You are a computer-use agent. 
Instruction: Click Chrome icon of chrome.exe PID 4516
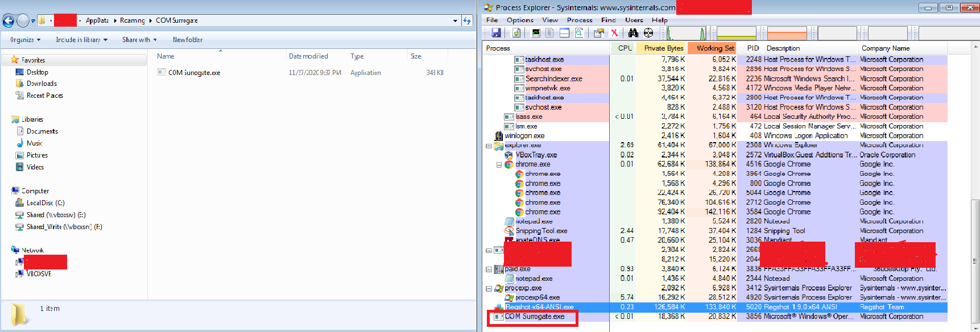[509, 164]
